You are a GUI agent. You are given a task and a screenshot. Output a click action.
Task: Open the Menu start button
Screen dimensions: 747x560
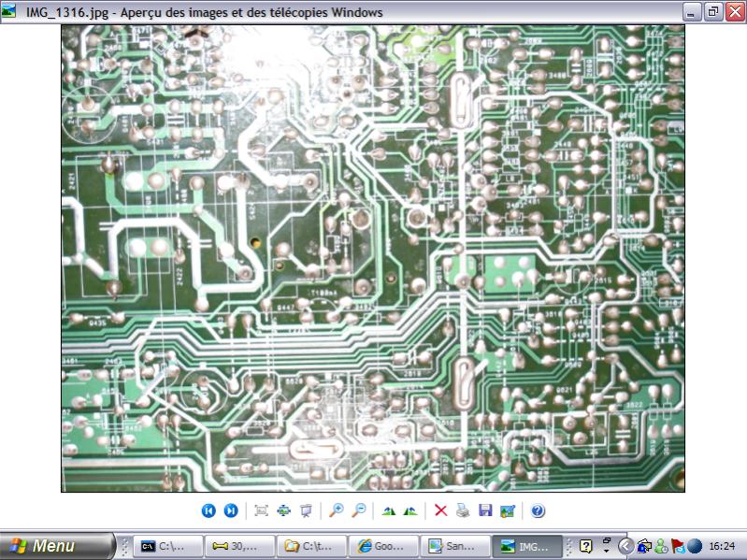[57, 546]
